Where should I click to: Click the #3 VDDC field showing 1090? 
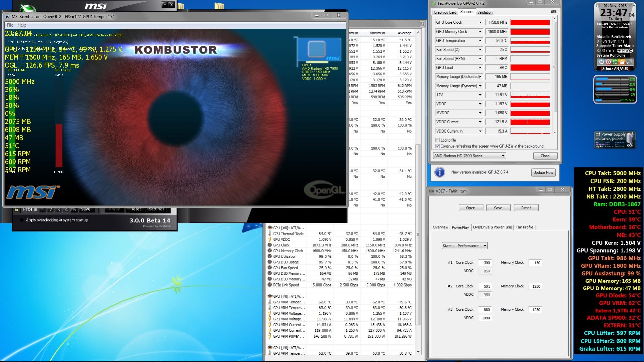(485, 318)
